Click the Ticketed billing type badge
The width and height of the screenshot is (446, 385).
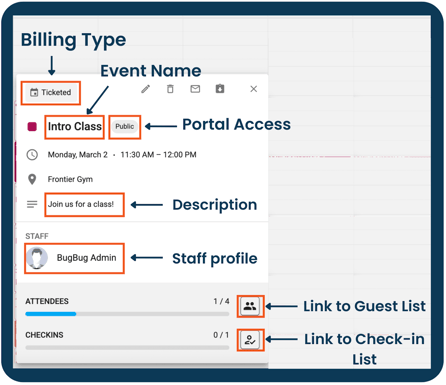[x=51, y=92]
